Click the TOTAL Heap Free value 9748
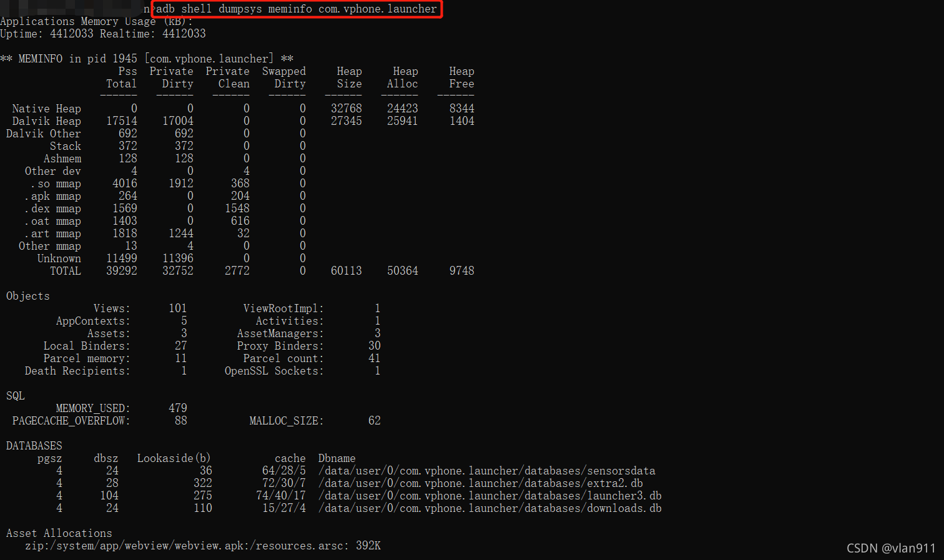944x560 pixels. (462, 271)
